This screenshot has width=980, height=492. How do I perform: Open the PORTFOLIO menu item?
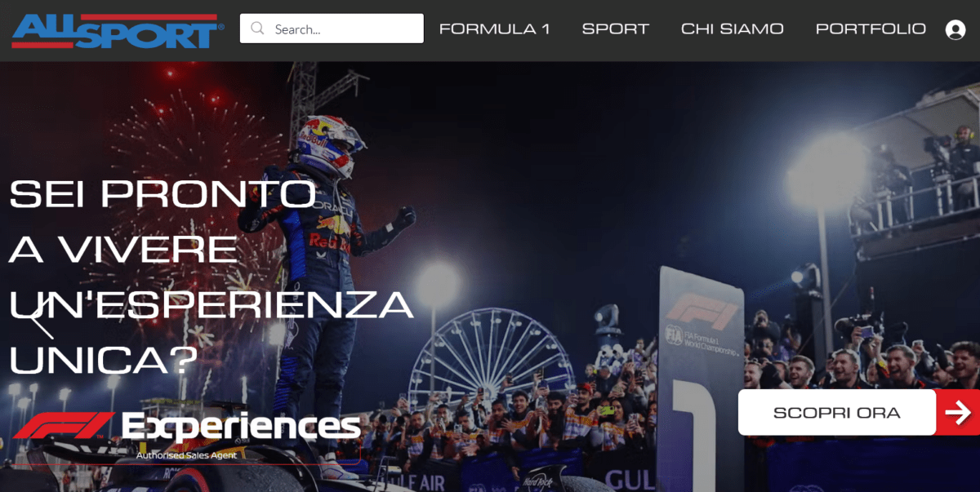(x=871, y=29)
